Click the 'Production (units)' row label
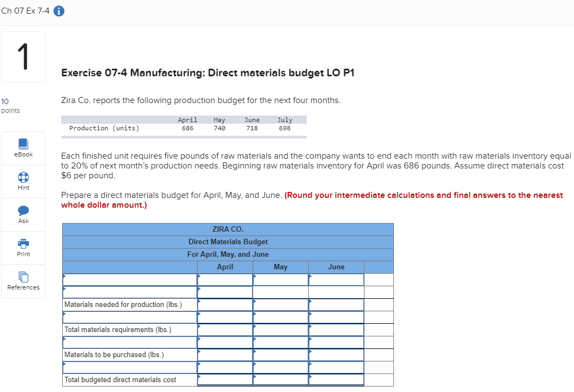The image size is (574, 392). click(104, 128)
